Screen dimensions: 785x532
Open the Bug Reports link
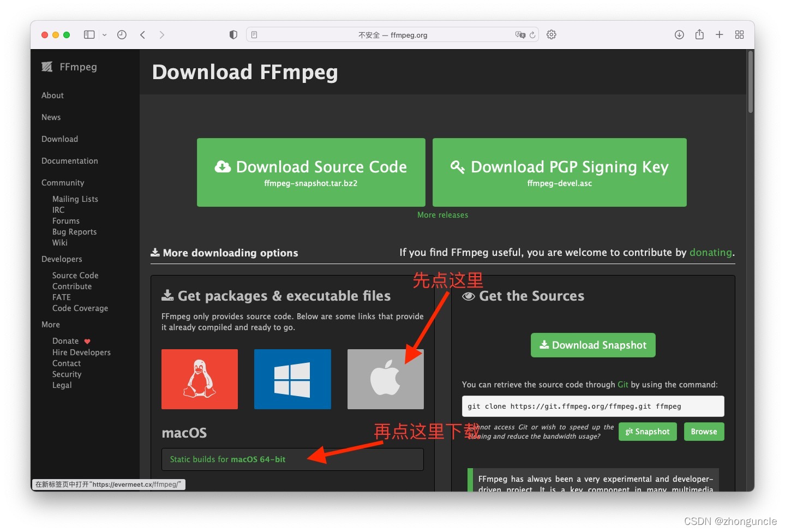(x=74, y=232)
